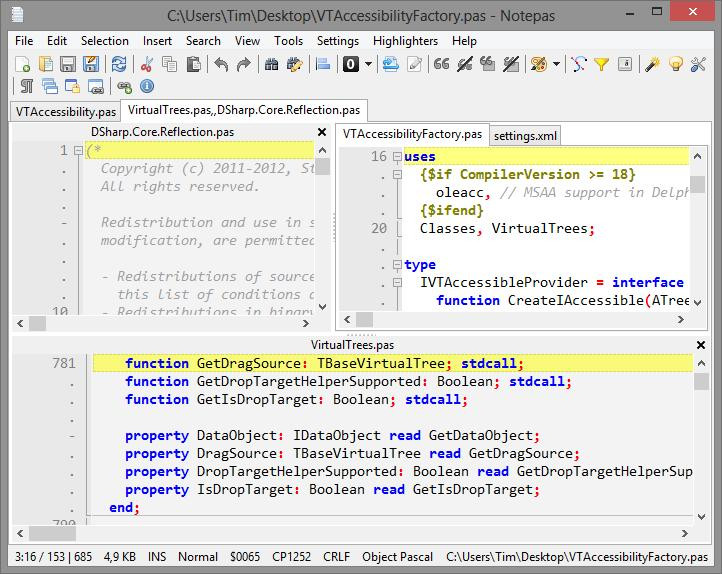Collapse the uses block fold marker
722x574 pixels.
coord(397,157)
